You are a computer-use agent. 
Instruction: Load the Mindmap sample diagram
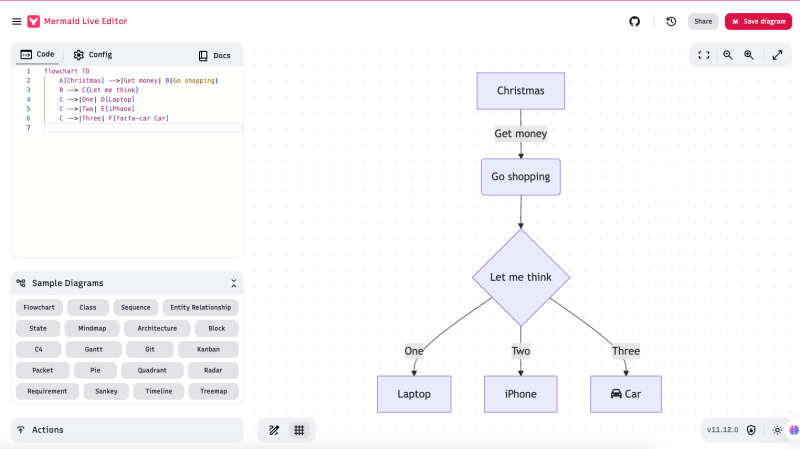(x=92, y=328)
